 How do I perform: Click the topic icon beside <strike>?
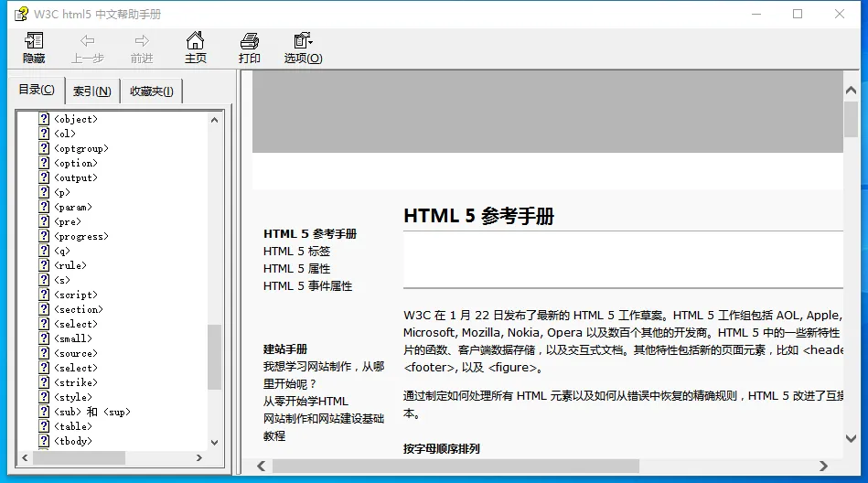(x=44, y=382)
